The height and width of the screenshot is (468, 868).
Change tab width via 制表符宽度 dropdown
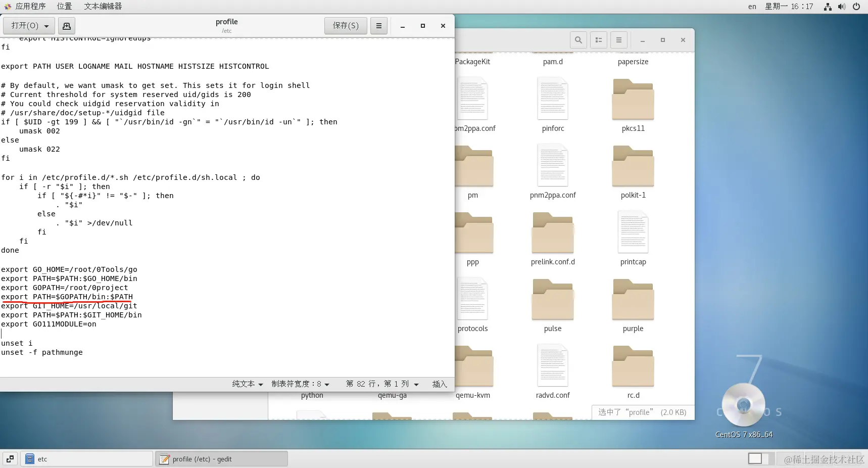point(300,384)
